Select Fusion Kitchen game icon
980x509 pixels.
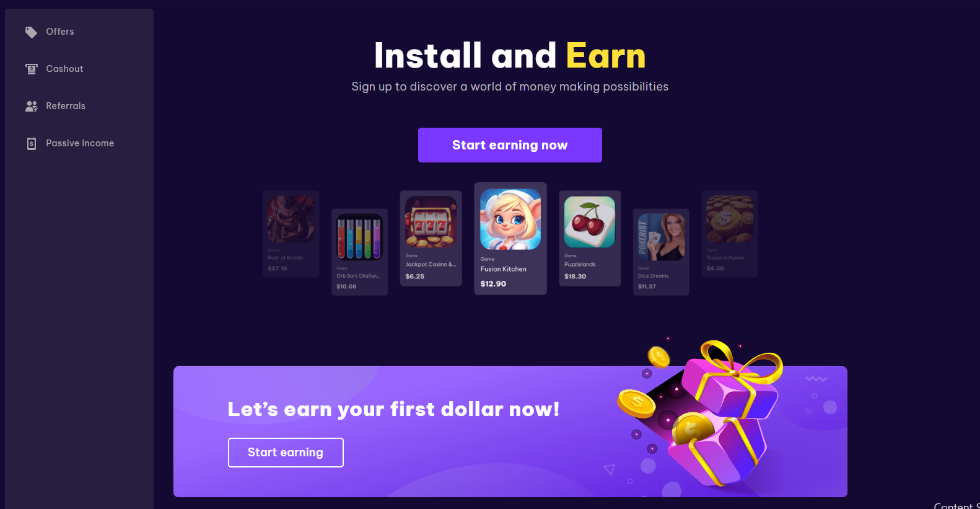point(510,219)
